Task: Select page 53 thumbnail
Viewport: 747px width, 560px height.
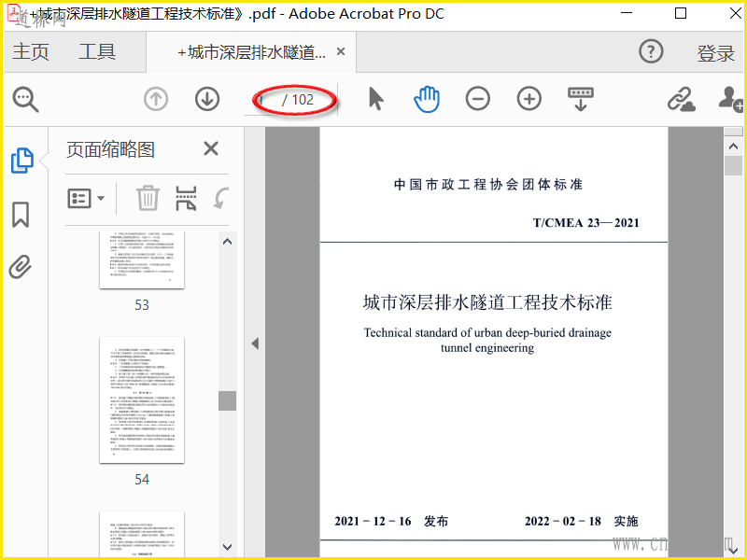Action: point(142,260)
